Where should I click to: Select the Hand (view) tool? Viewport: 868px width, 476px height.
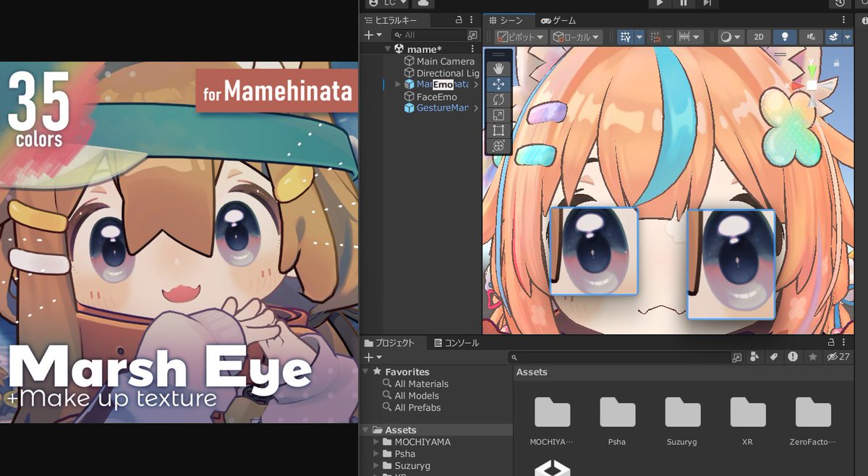tap(498, 69)
